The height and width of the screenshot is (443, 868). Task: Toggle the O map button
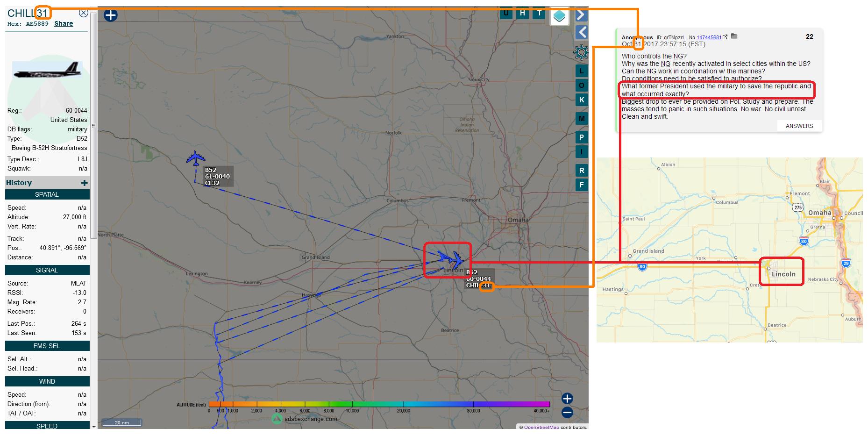[582, 86]
